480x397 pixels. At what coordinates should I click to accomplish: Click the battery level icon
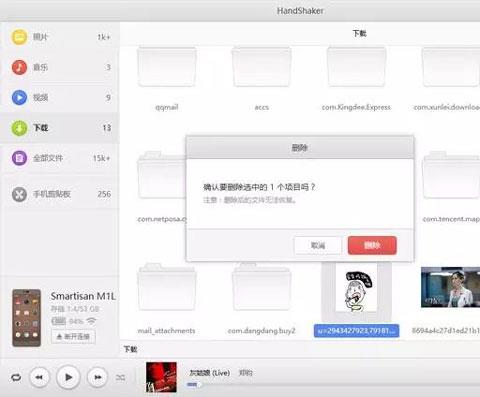(x=58, y=321)
